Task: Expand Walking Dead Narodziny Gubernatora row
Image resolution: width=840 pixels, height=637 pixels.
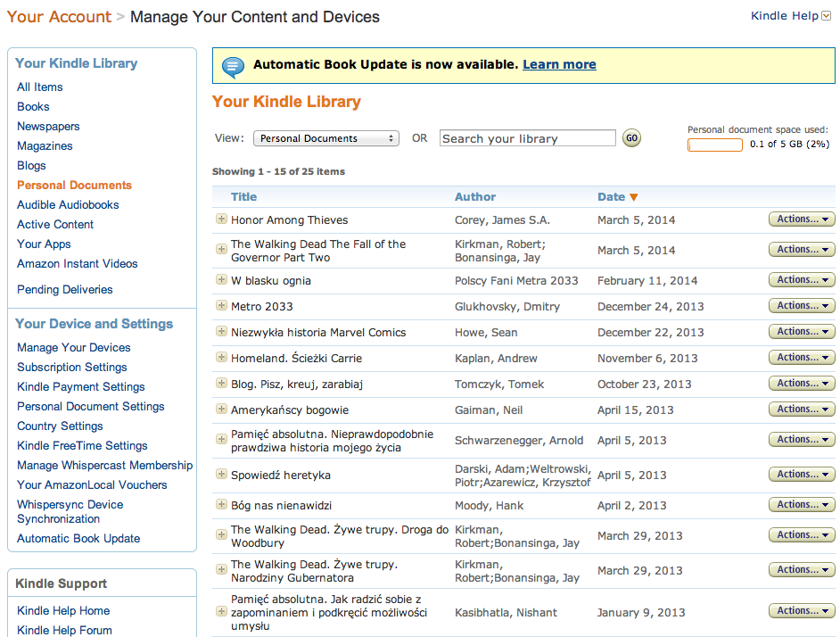Action: click(221, 569)
